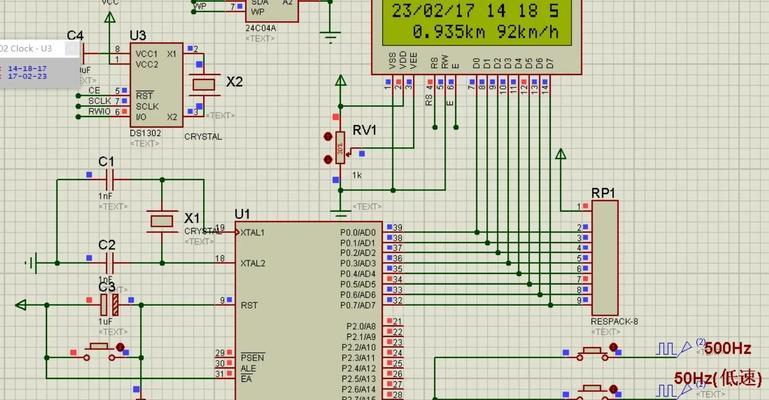
Task: Click the Clock - U3 popup title
Action: pos(26,49)
